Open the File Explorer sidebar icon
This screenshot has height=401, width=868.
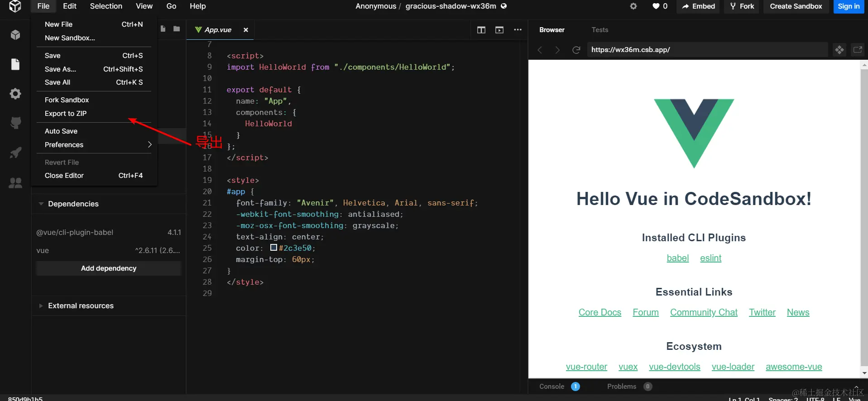point(15,64)
